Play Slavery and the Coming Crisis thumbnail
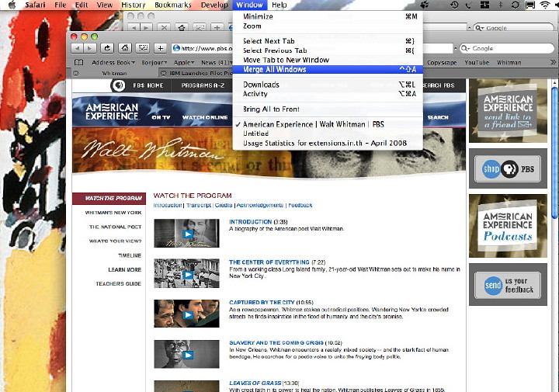559x392 pixels. coord(187,354)
